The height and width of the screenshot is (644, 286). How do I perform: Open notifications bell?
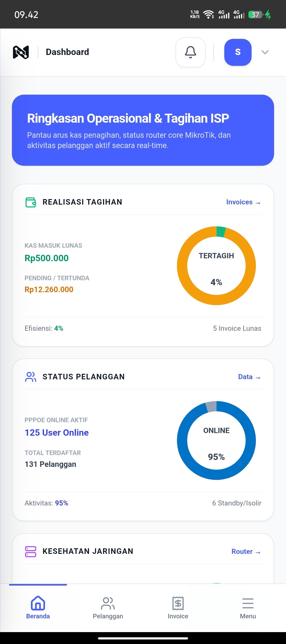190,52
